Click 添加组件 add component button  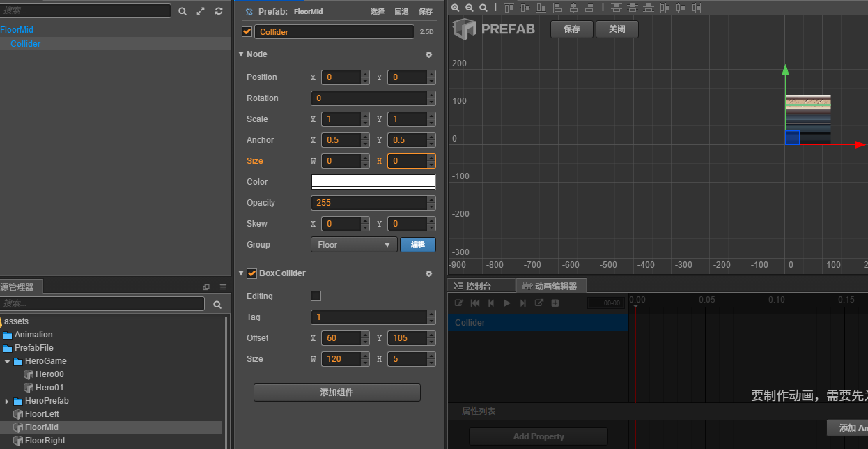(337, 393)
